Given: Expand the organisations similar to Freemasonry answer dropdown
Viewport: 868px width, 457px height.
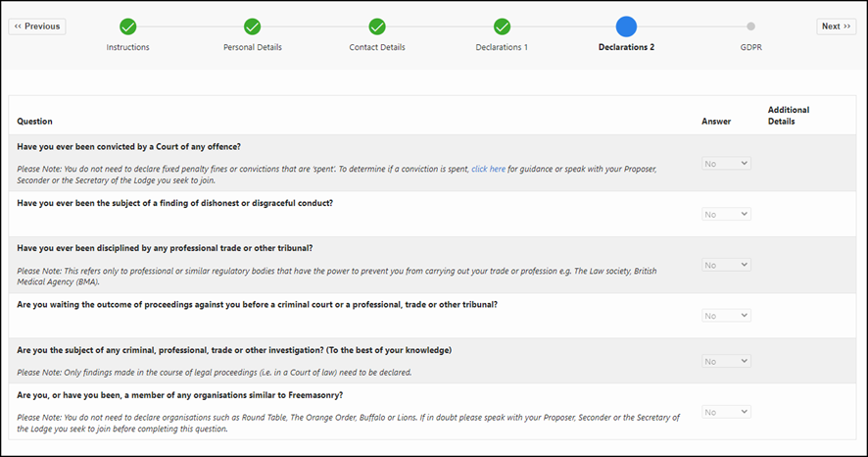Looking at the screenshot, I should click(726, 413).
